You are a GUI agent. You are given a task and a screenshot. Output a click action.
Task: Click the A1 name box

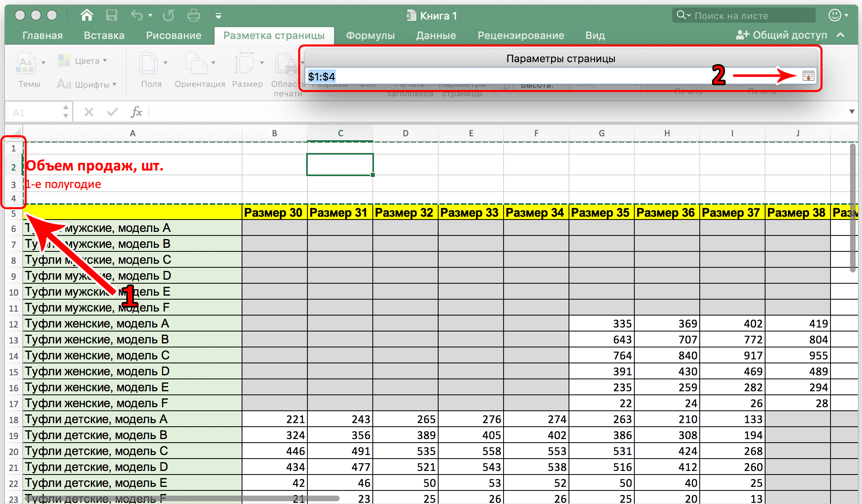[34, 112]
